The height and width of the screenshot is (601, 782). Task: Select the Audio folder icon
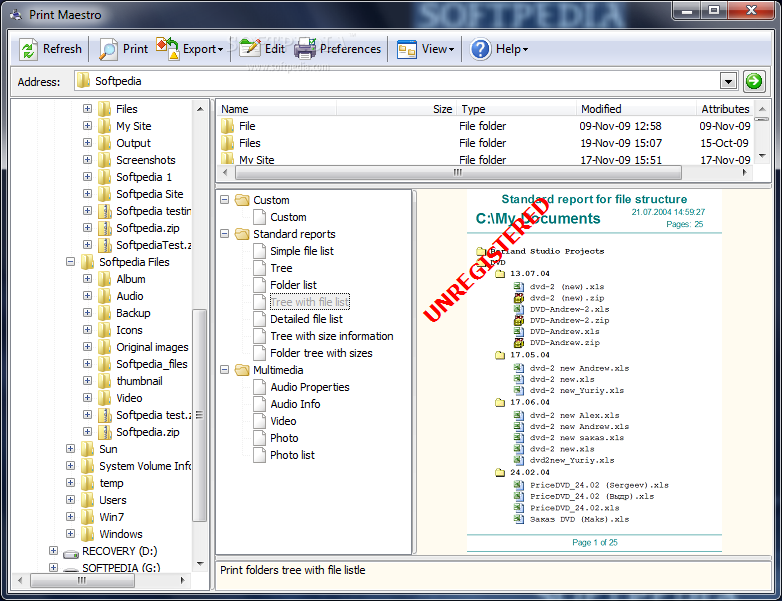tap(105, 296)
